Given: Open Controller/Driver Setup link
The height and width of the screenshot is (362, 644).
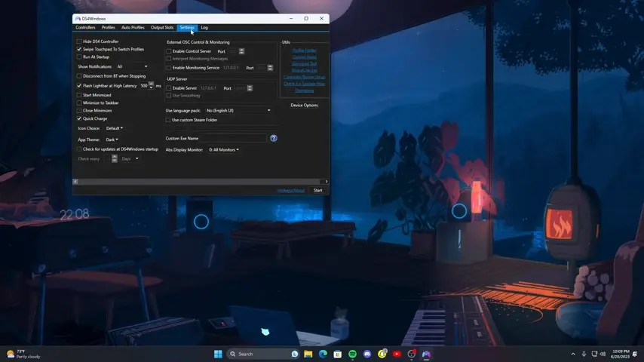Looking at the screenshot, I should coord(305,77).
